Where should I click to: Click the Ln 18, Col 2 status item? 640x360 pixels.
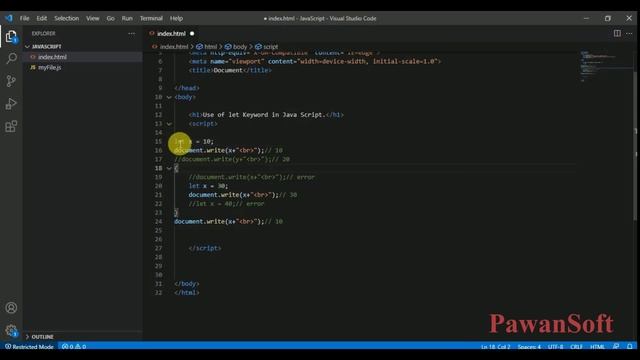496,347
